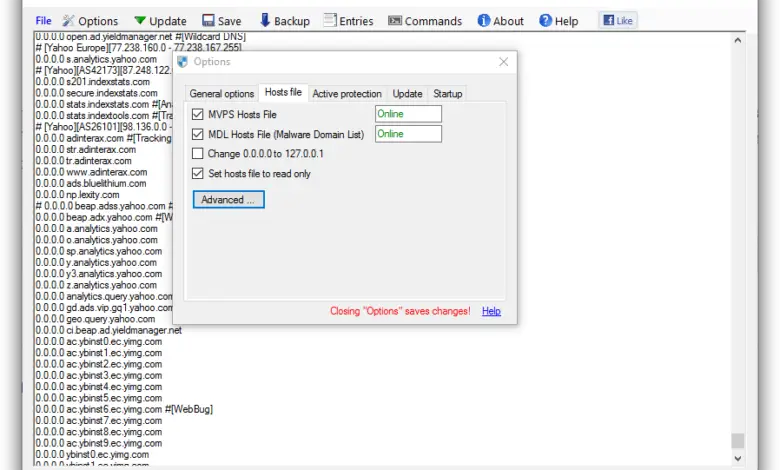Uncheck the MVPS Hosts File checkbox
This screenshot has width=780, height=470.
click(197, 114)
